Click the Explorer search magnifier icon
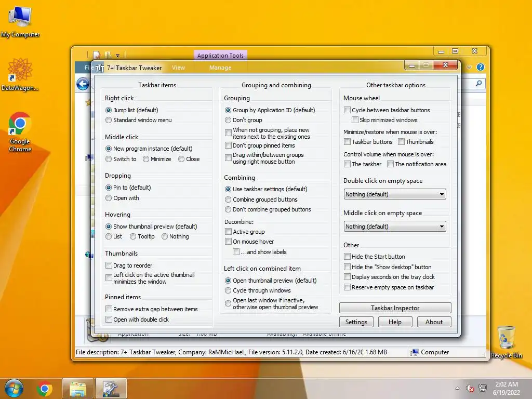The height and width of the screenshot is (399, 532). click(x=478, y=83)
